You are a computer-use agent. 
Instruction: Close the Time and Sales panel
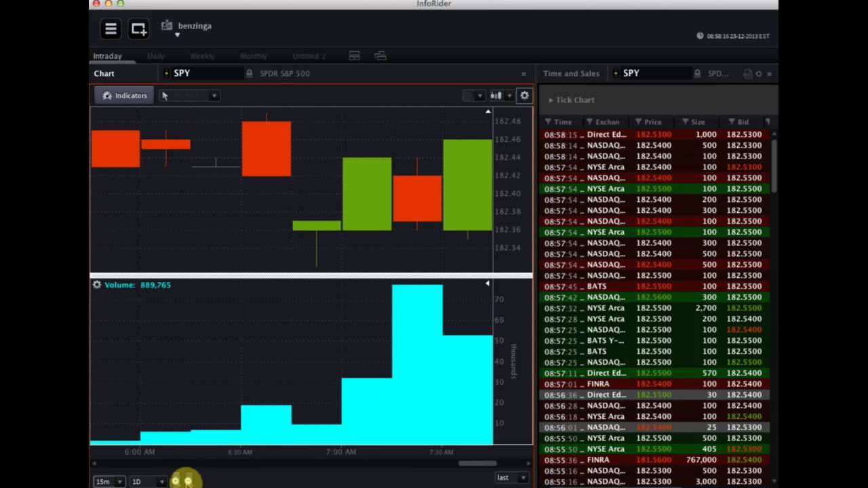(x=770, y=74)
